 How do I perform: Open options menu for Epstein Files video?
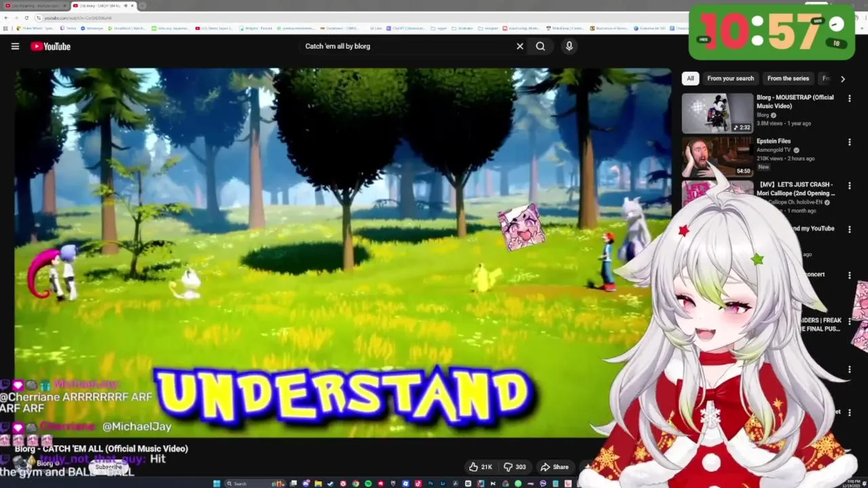point(849,142)
